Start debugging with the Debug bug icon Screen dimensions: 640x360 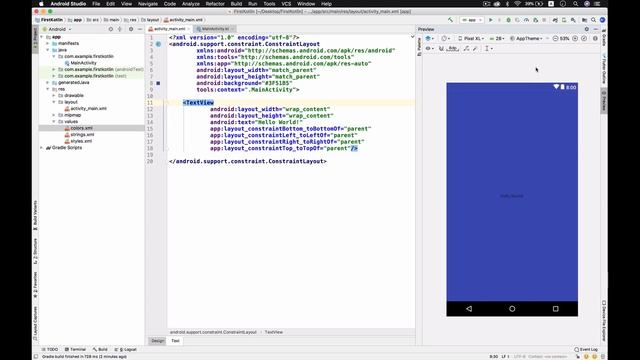tap(509, 20)
